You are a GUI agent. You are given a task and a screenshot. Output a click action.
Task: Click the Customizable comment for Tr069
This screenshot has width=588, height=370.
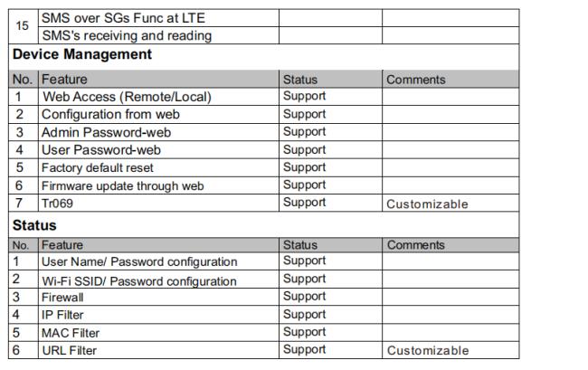427,204
